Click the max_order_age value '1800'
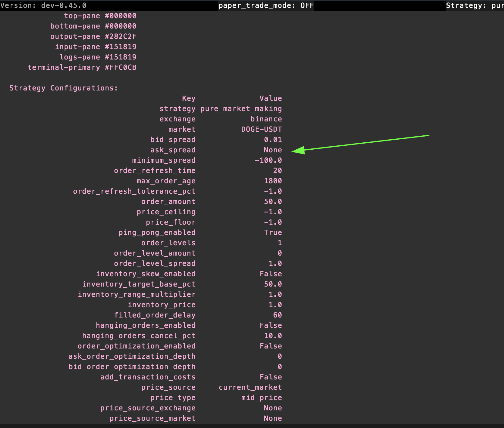The width and height of the screenshot is (504, 428). click(x=273, y=181)
